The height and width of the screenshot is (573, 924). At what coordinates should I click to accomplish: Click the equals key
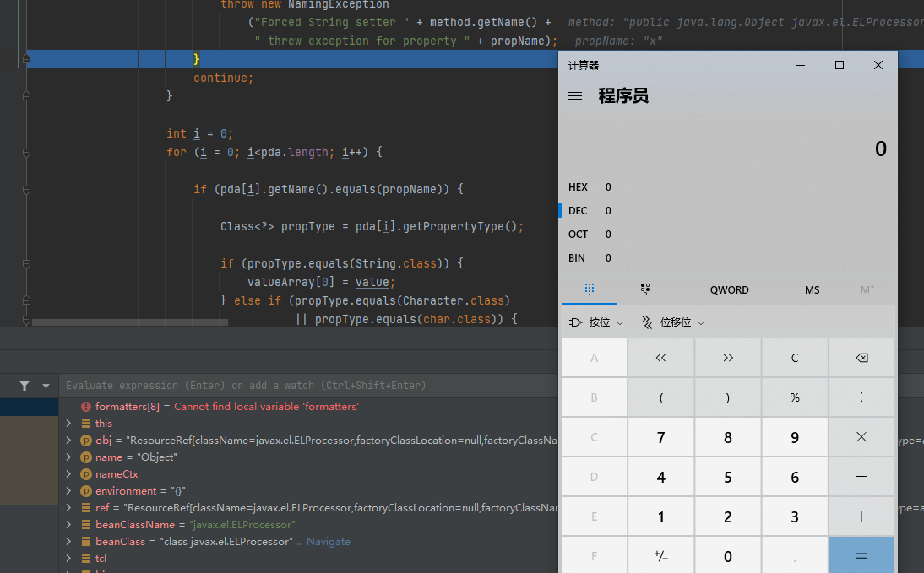coord(861,555)
